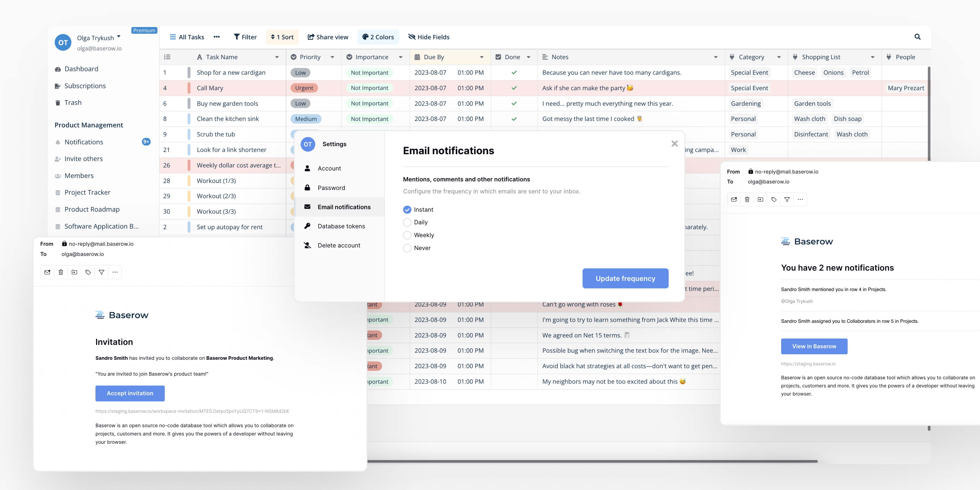Open the Category column dropdown
980x490 pixels.
[x=779, y=57]
